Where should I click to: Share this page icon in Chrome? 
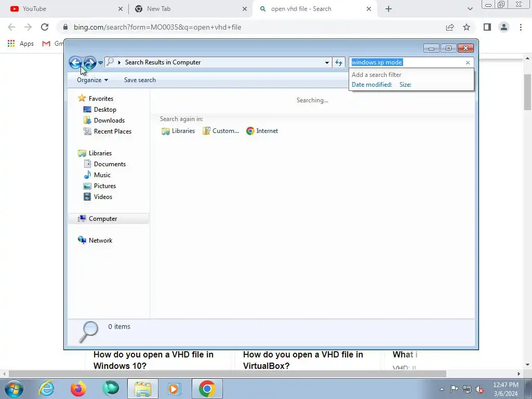pyautogui.click(x=450, y=27)
